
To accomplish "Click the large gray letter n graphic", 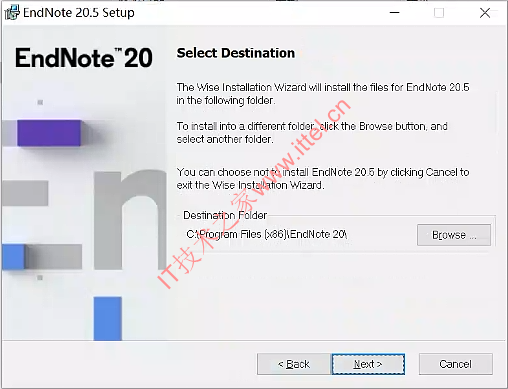I will (x=130, y=220).
